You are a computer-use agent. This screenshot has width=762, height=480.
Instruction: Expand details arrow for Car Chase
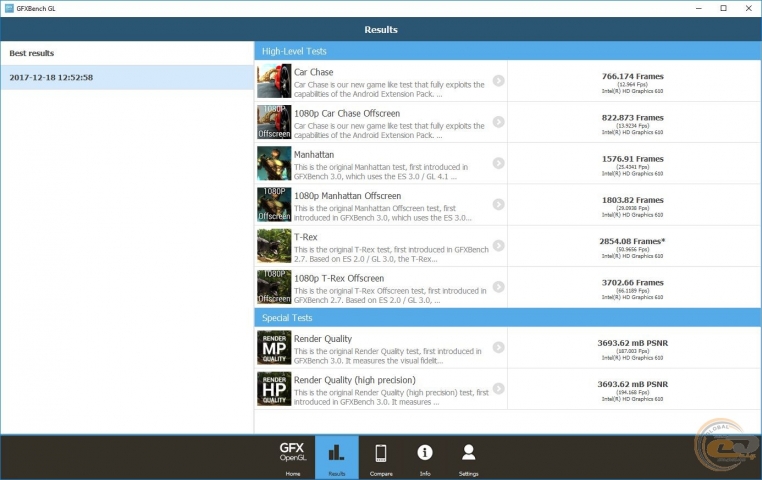pos(498,81)
